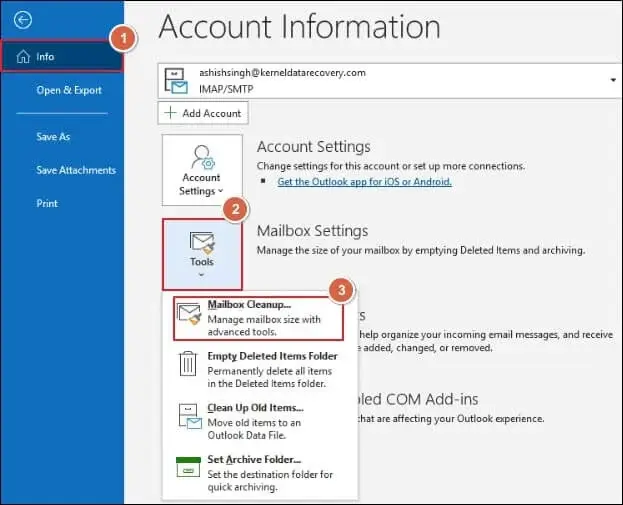Image resolution: width=623 pixels, height=505 pixels.
Task: Select Save As in sidebar
Action: click(53, 137)
